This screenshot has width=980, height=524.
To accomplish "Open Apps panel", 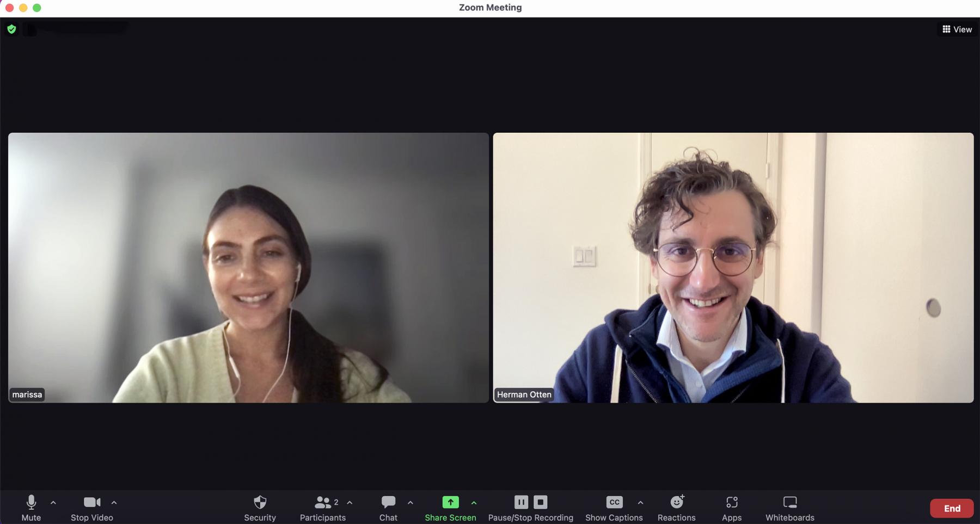I will (x=732, y=508).
